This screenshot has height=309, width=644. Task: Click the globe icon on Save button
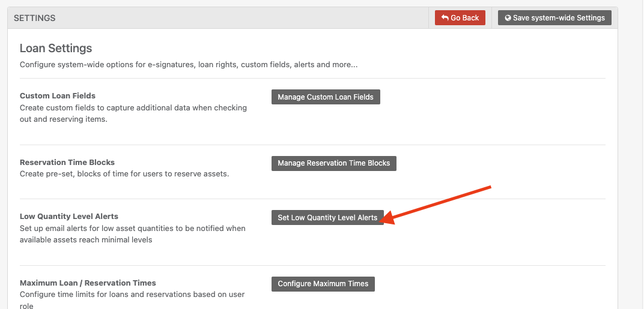pyautogui.click(x=508, y=18)
